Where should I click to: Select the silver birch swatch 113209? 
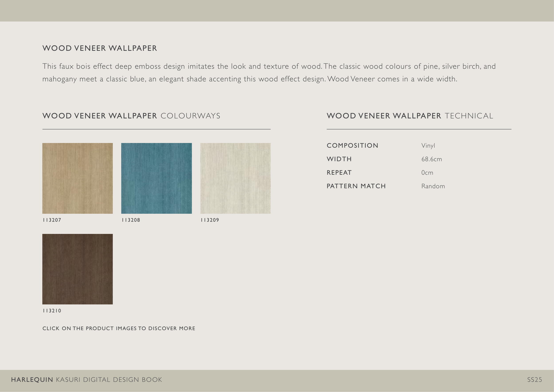click(x=235, y=178)
